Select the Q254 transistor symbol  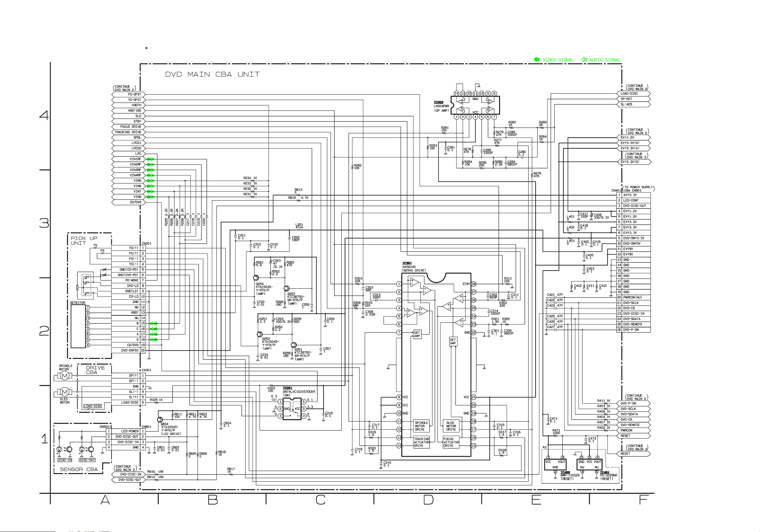[256, 278]
